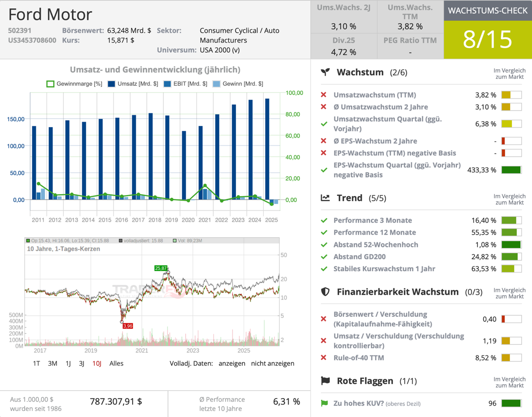
Task: Select the 1J chart timeframe
Action: click(x=68, y=363)
